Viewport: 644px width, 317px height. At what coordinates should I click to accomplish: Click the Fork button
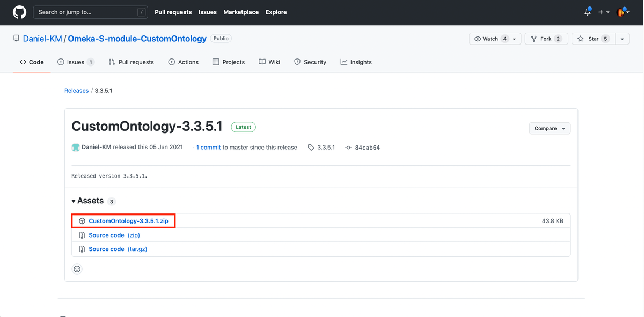click(x=545, y=39)
